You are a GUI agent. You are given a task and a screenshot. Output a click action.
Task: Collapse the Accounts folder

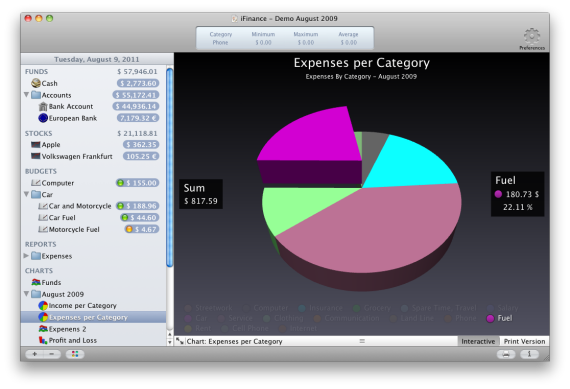tap(27, 95)
